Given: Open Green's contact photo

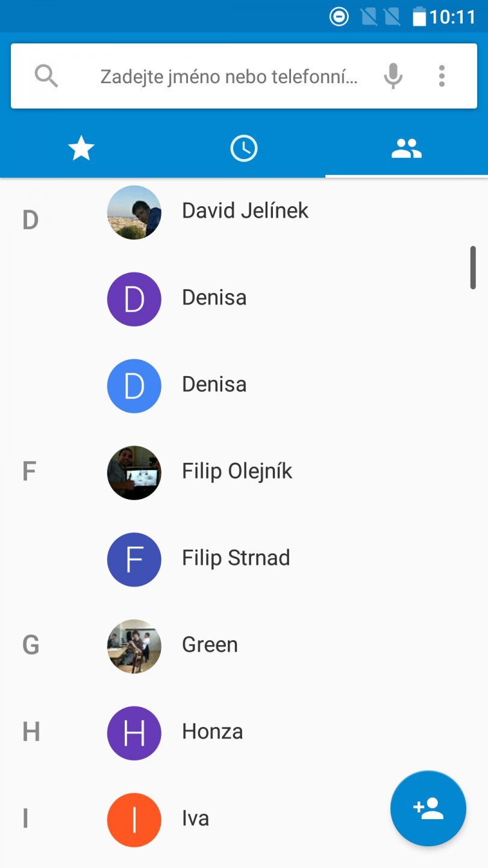Looking at the screenshot, I should (134, 646).
